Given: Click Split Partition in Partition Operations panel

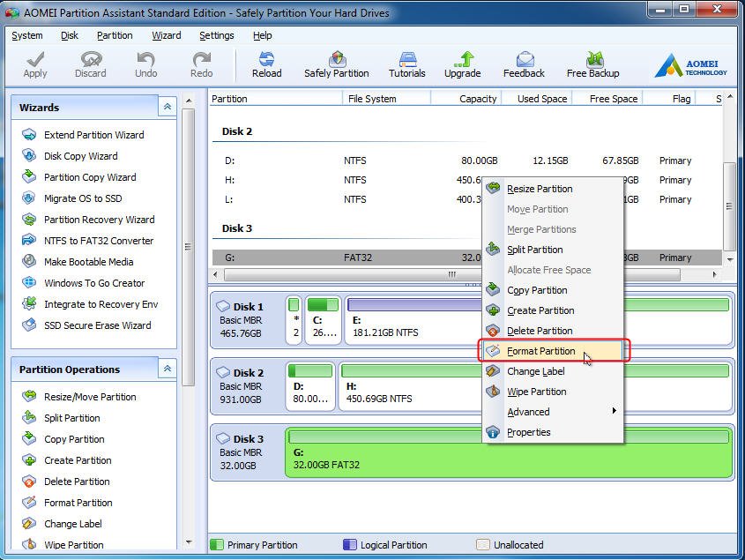Looking at the screenshot, I should pos(61,418).
